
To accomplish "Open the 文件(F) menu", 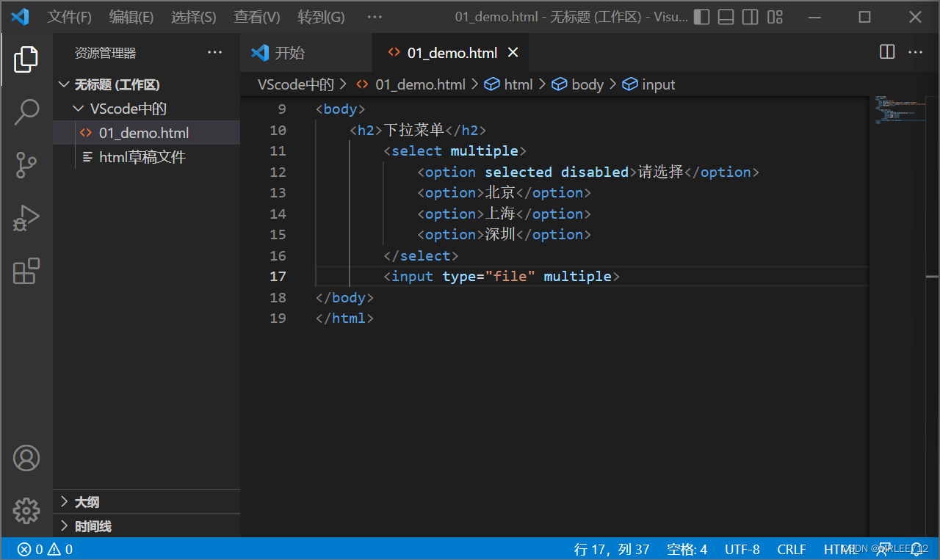I will pos(70,17).
